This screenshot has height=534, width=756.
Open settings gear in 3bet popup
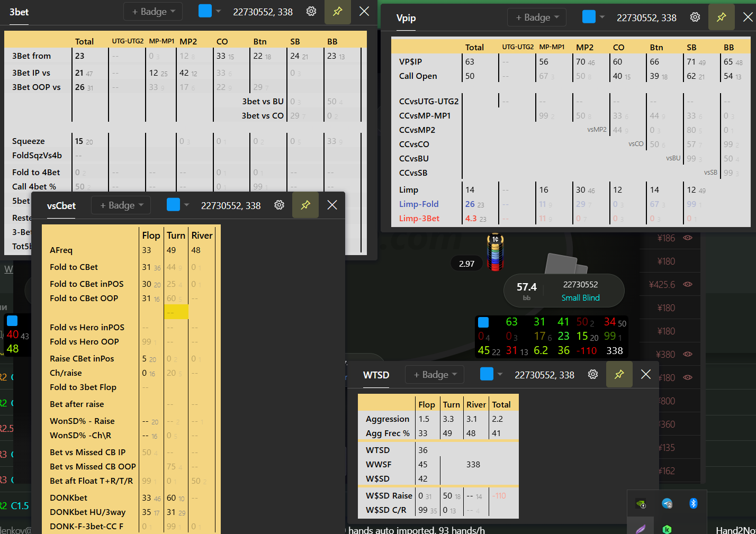tap(311, 12)
